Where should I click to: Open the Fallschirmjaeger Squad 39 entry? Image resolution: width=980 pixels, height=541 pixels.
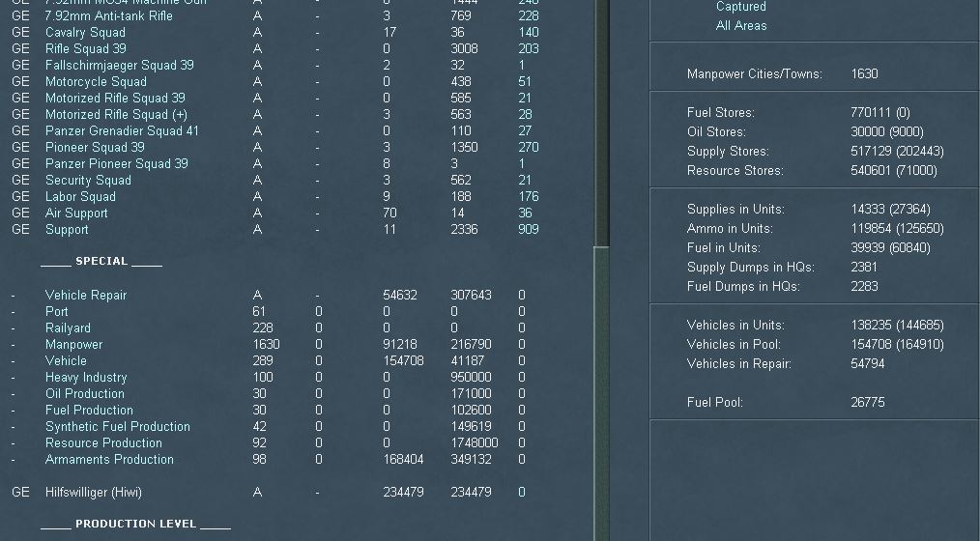point(120,65)
